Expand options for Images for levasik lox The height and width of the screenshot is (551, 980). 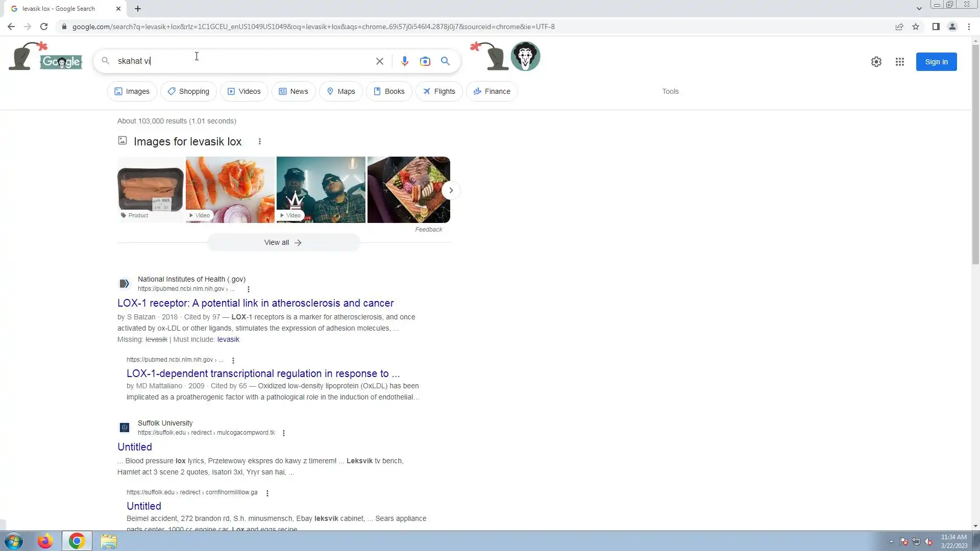pyautogui.click(x=259, y=141)
